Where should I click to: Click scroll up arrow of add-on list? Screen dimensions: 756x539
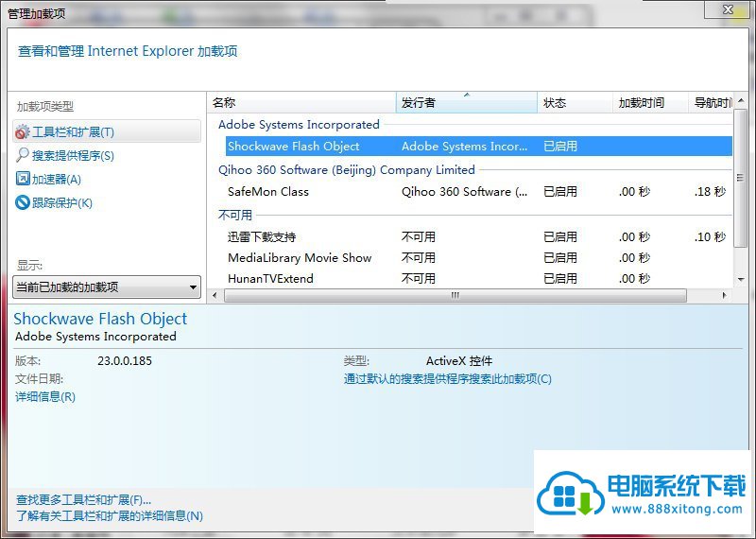point(741,100)
